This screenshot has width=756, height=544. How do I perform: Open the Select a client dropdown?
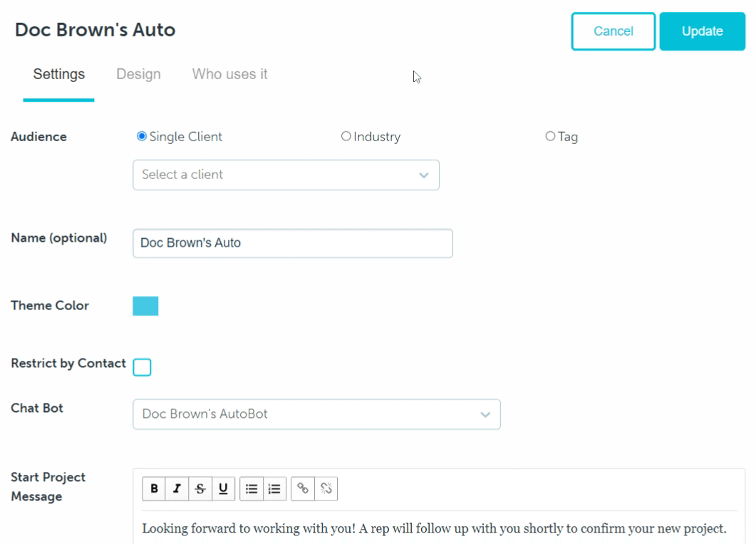pyautogui.click(x=285, y=175)
